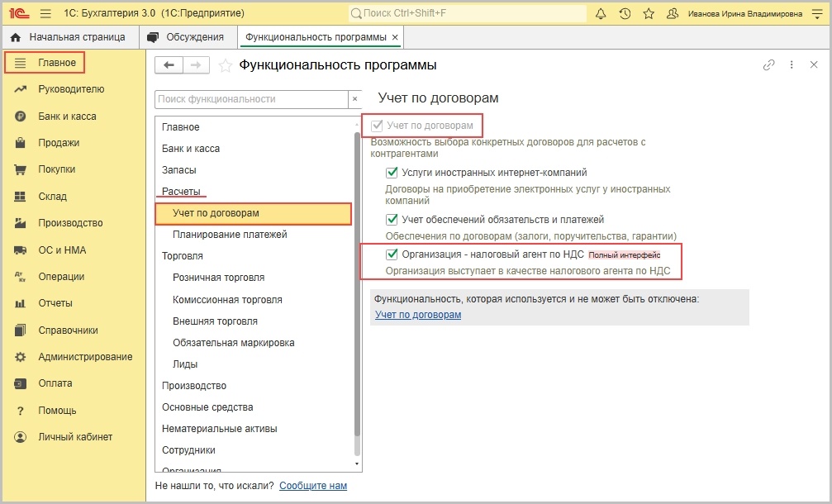
Task: Click the 1C logo icon
Action: [x=19, y=13]
